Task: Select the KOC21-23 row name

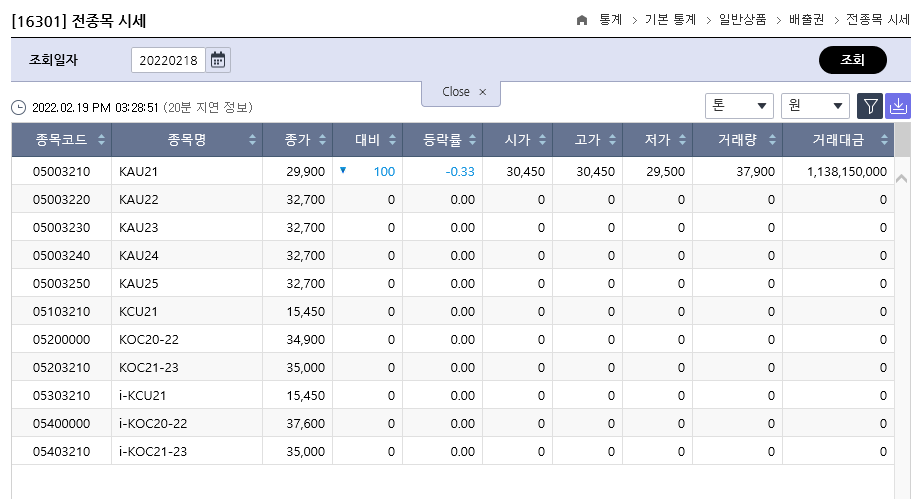Action: point(149,368)
